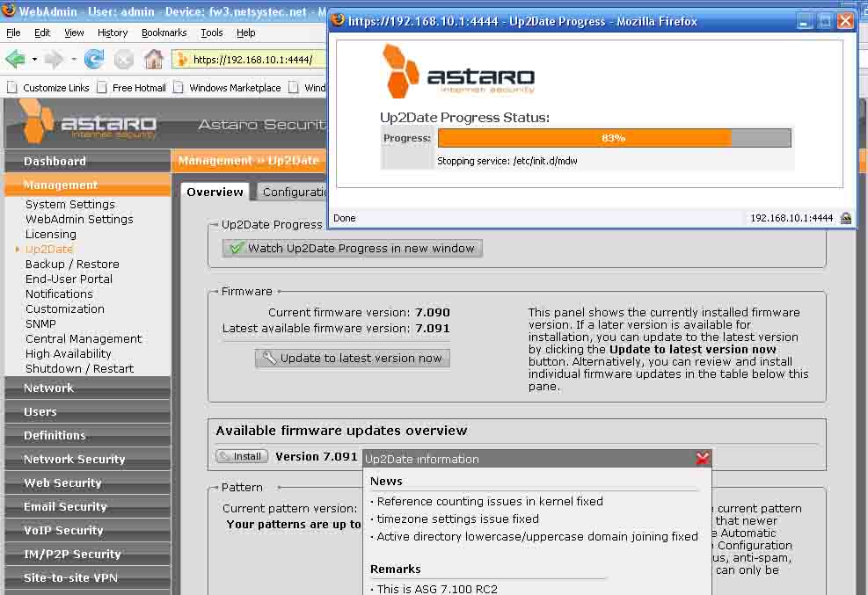The image size is (868, 595).
Task: Expand the Web Security sidebar section
Action: point(87,483)
